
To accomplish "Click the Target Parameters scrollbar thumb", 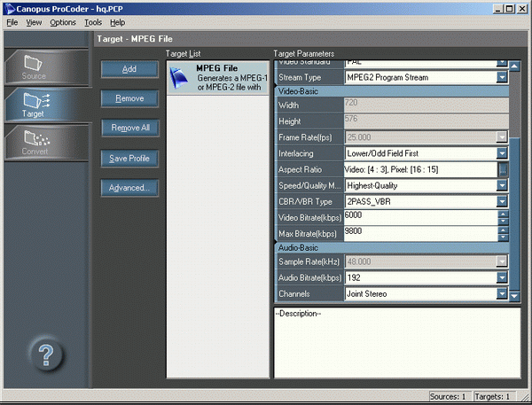I will point(514,214).
